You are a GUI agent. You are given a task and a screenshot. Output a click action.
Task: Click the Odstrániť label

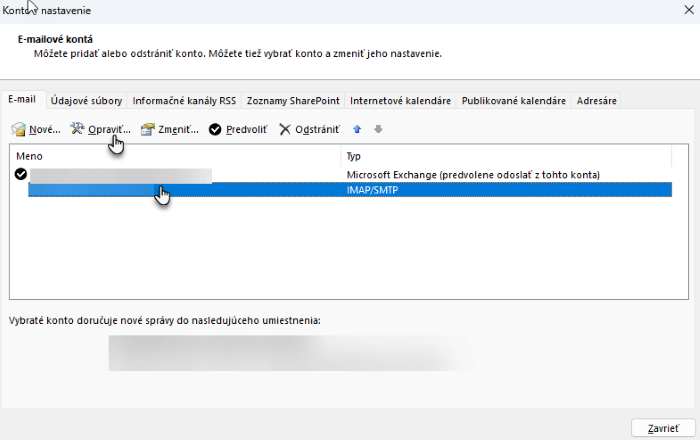[x=317, y=129]
